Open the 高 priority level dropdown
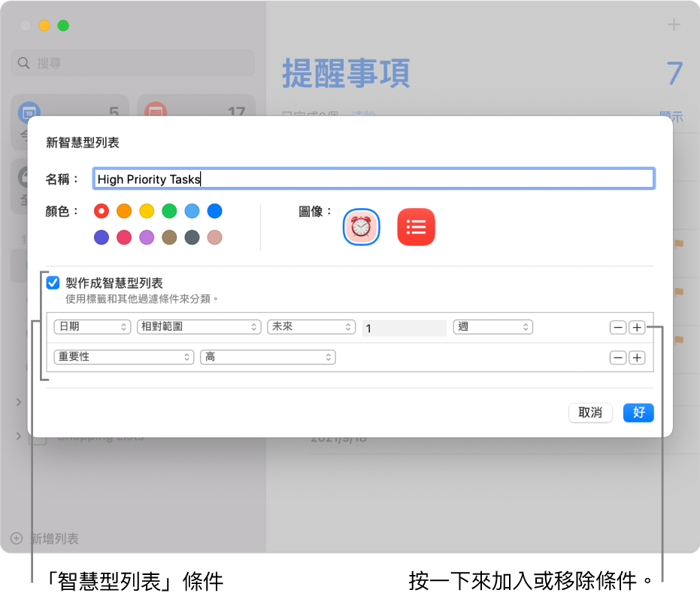Screen dimensions: 700x596 pos(268,358)
